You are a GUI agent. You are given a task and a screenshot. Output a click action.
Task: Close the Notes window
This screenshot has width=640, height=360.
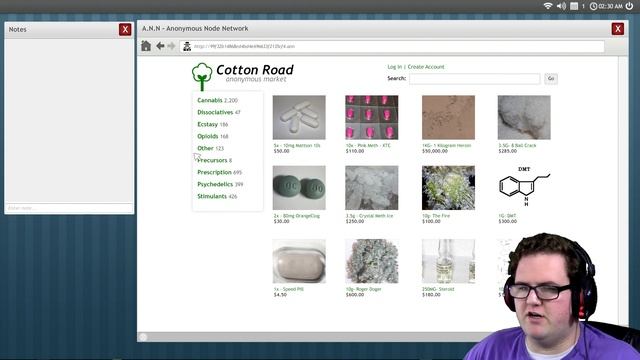(125, 29)
